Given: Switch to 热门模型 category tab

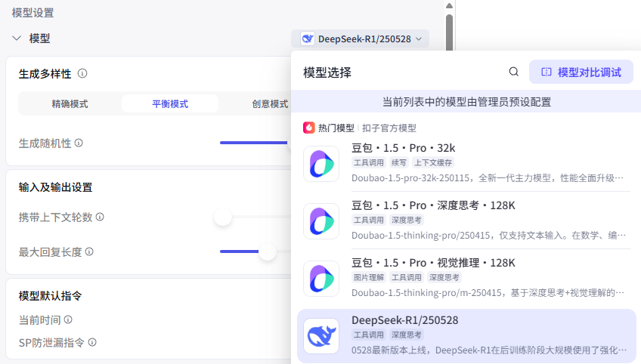Looking at the screenshot, I should click(336, 128).
